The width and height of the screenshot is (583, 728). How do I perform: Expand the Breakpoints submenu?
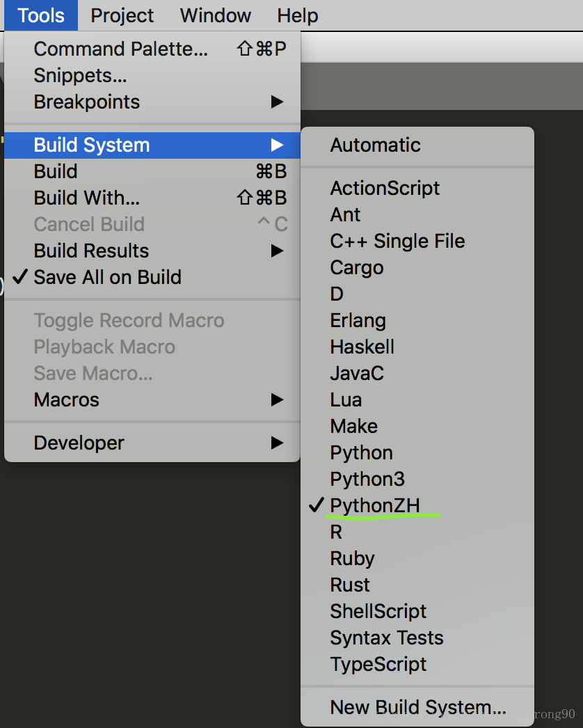pyautogui.click(x=152, y=102)
